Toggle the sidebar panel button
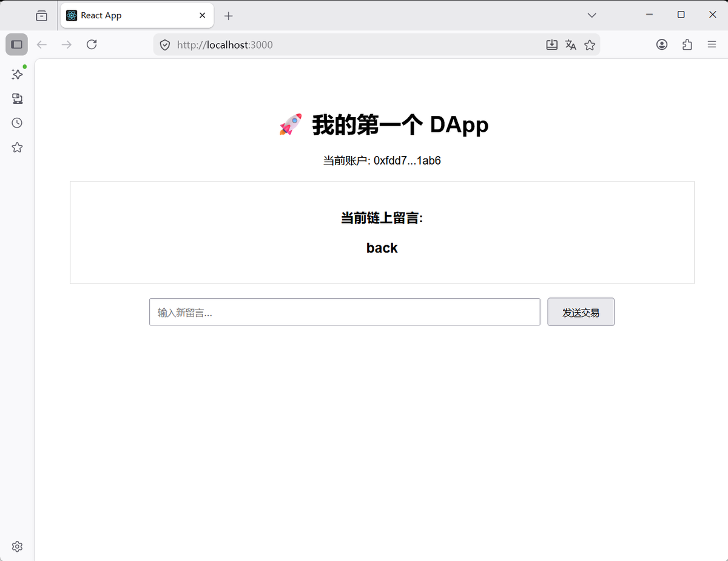This screenshot has width=728, height=561. 17,44
